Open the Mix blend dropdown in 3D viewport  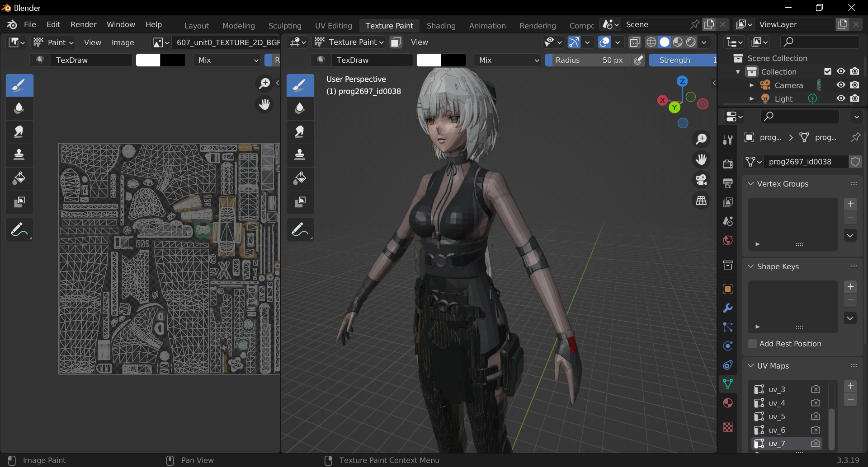coord(508,60)
